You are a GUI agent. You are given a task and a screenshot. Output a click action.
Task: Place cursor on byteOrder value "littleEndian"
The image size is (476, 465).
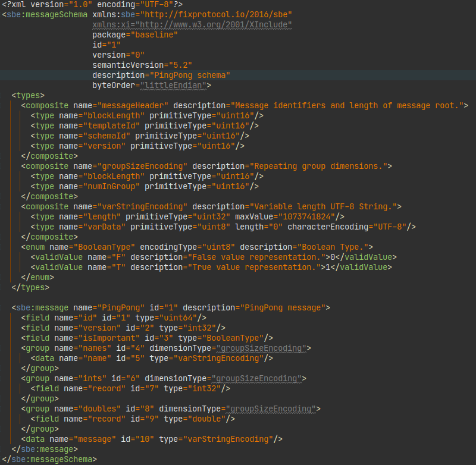click(x=173, y=85)
